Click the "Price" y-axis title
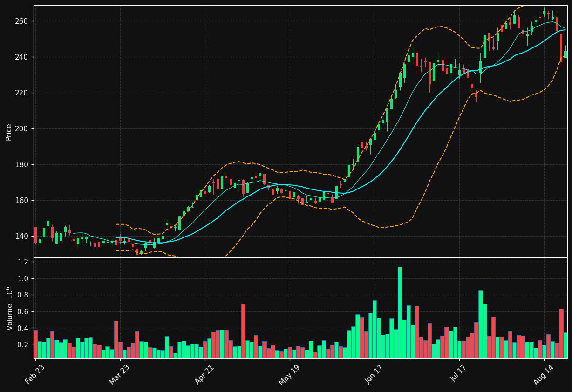 point(9,132)
